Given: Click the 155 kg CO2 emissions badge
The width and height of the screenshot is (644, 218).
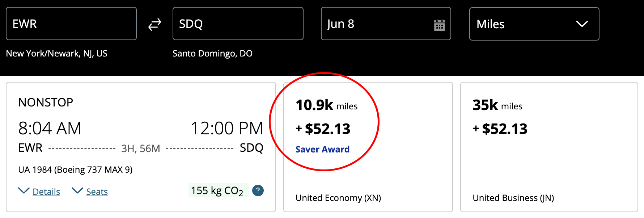Looking at the screenshot, I should pos(217,190).
